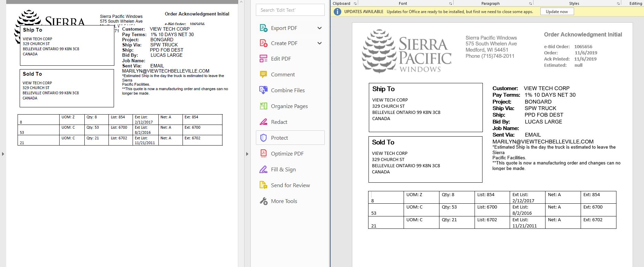Open the Export PDF tool
Screen dimensions: 644x267
[x=284, y=28]
